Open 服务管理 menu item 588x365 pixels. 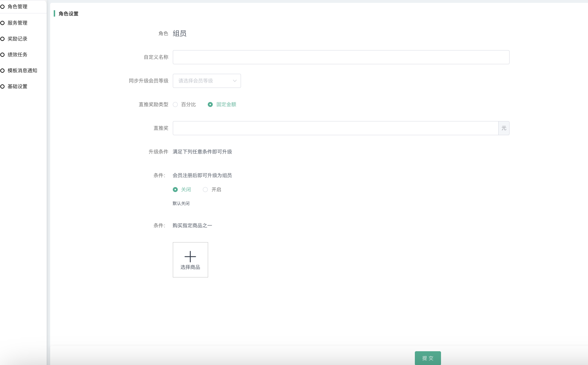point(17,23)
